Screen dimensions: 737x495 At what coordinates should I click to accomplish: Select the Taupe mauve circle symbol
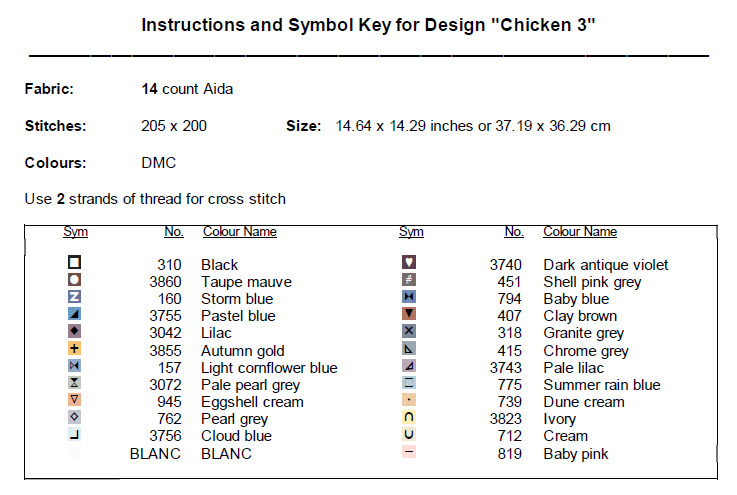pyautogui.click(x=75, y=281)
